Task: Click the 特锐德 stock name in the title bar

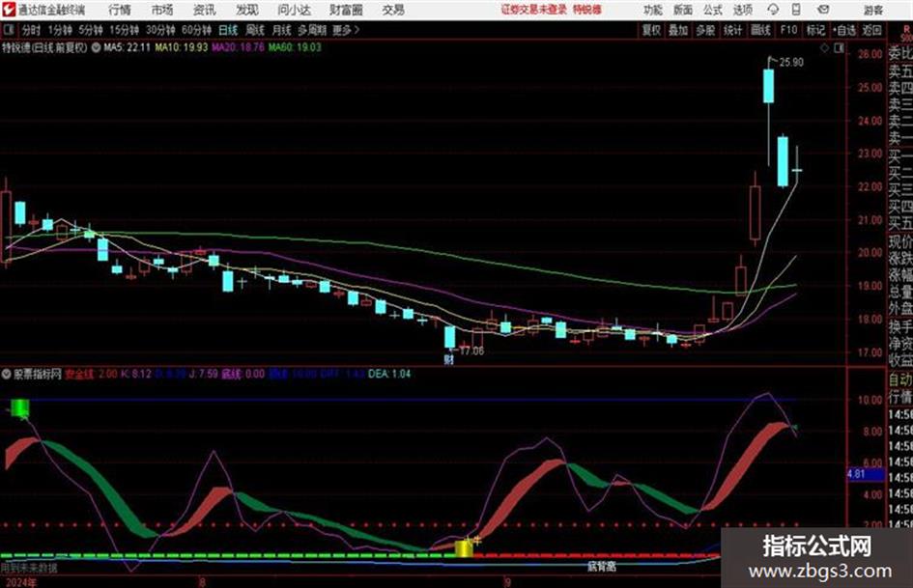Action: point(587,10)
